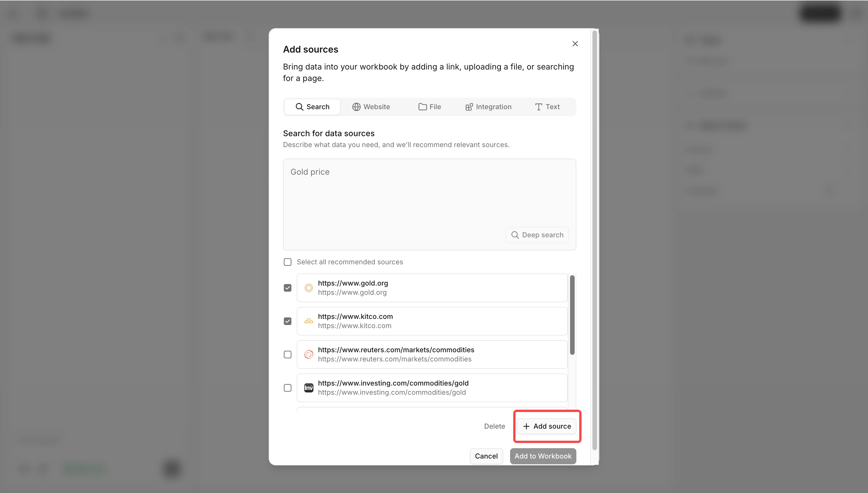Click the T icon on the Text tab
The image size is (868, 493).
click(538, 107)
